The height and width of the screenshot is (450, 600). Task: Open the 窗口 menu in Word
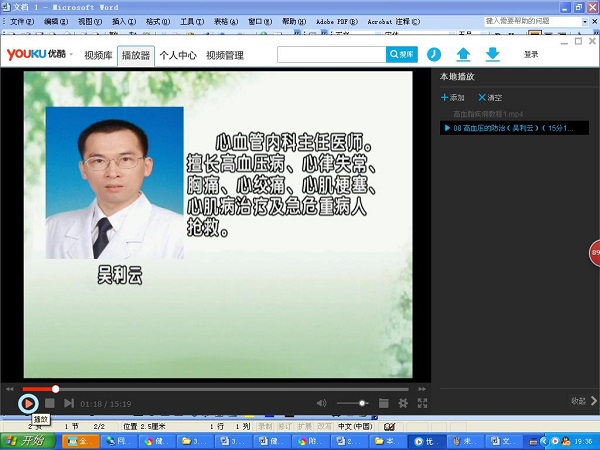[260, 21]
